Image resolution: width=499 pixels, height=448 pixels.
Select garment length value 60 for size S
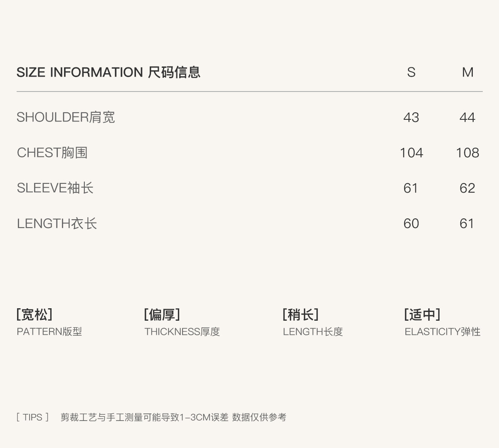point(411,223)
